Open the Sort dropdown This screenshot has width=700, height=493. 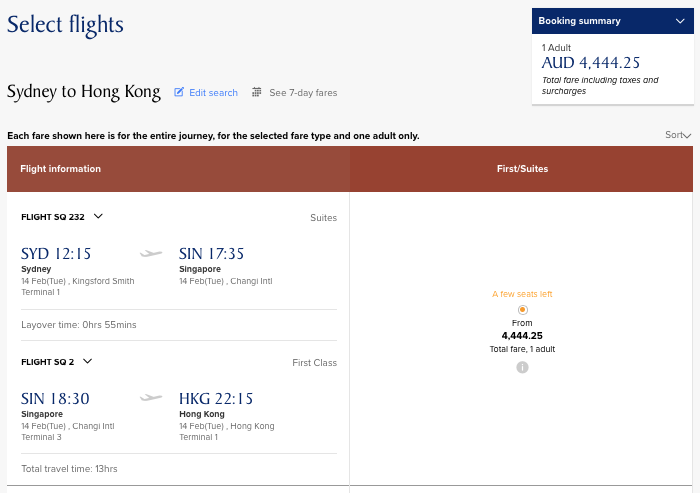click(678, 135)
